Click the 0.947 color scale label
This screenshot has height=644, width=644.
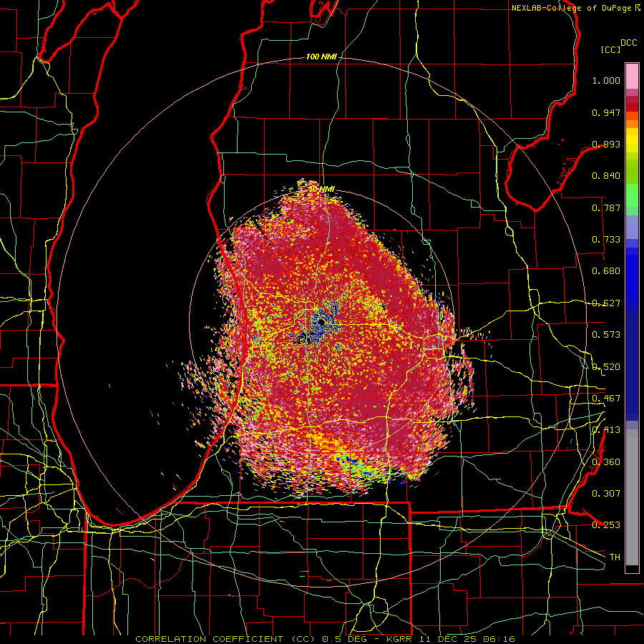[x=606, y=112]
